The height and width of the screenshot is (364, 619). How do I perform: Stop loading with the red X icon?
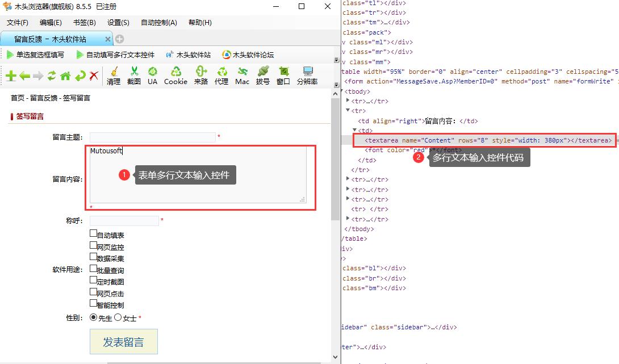(94, 76)
